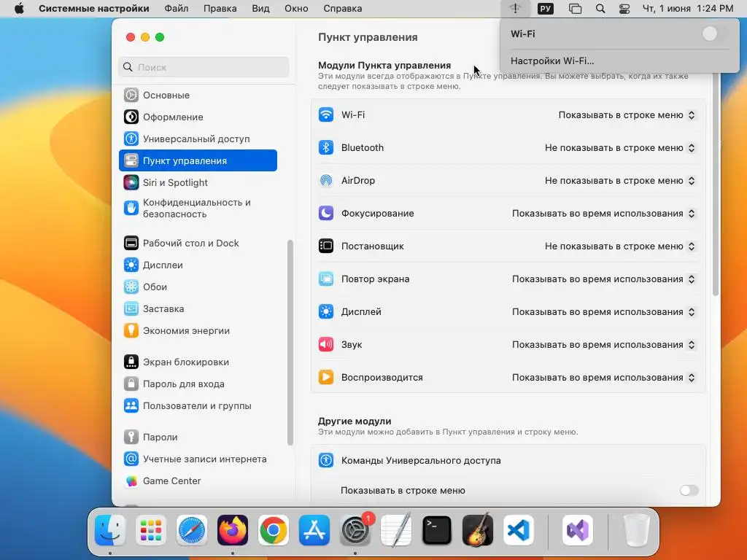Open TextEdit from the Dock
Viewport: 747px width, 560px height.
396,530
